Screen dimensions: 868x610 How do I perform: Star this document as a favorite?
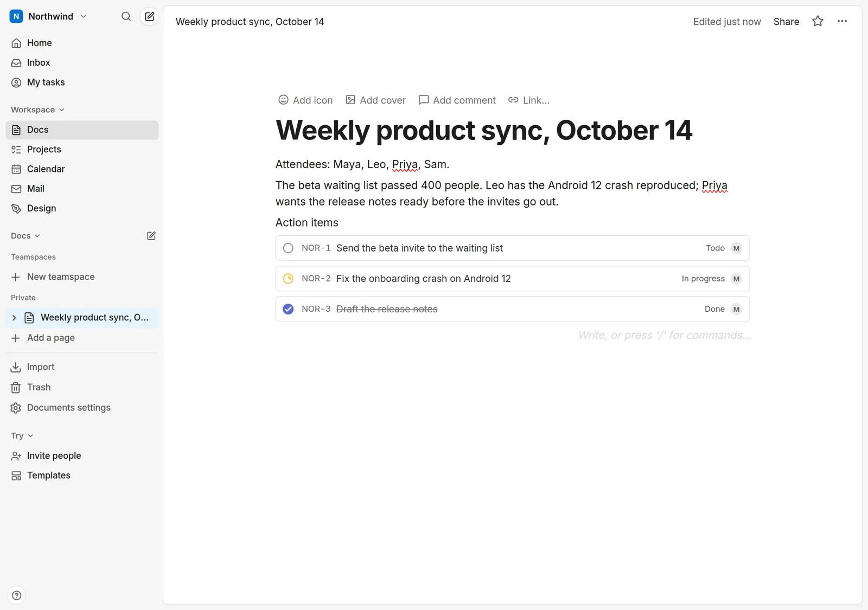[x=818, y=21]
